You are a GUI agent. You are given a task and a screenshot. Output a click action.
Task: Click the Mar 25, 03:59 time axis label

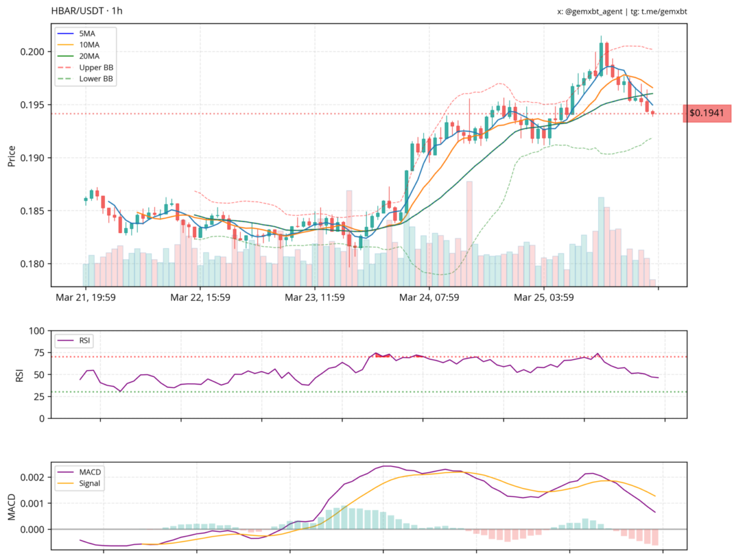[x=543, y=298]
